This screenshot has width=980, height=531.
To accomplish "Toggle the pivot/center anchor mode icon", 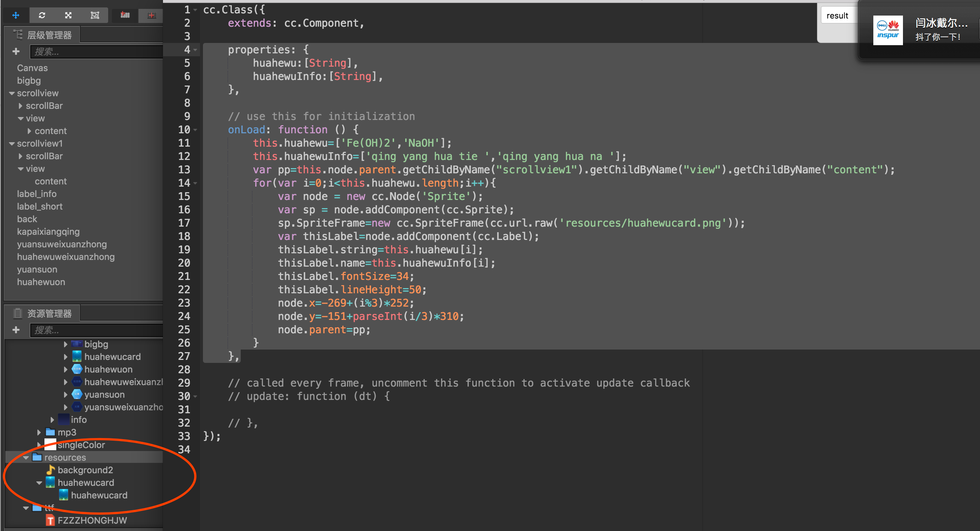I will click(125, 15).
